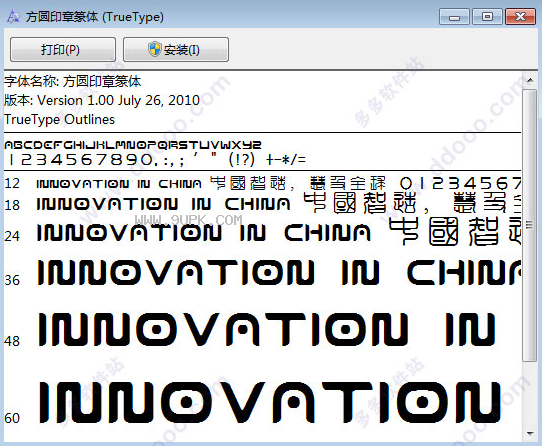
Task: Click the digits and punctuation sample line
Action: (x=157, y=160)
